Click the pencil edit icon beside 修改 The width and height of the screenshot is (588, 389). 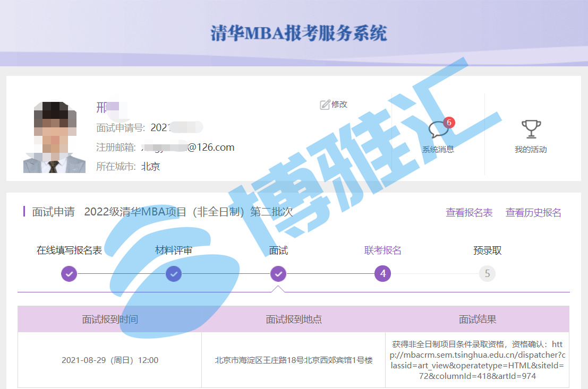[325, 105]
